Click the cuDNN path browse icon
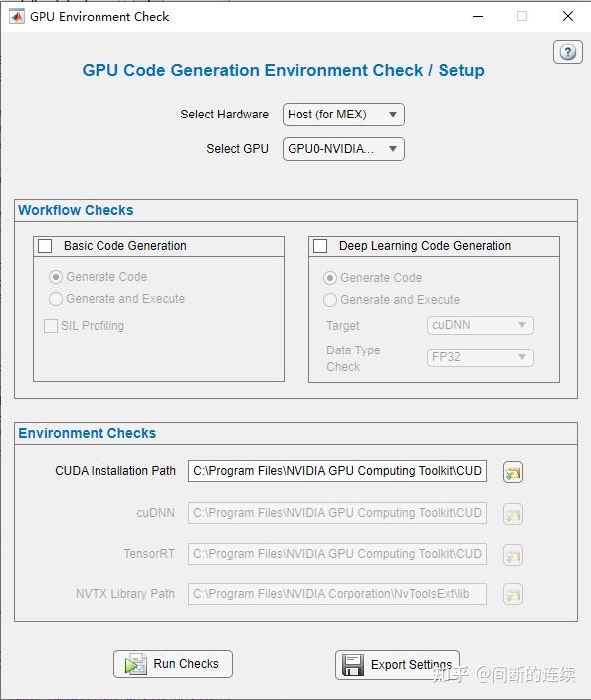The height and width of the screenshot is (700, 591). click(513, 514)
